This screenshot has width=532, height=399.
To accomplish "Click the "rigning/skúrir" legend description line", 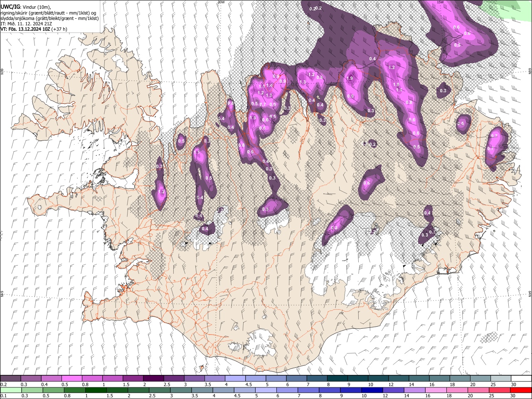I will click(49, 13).
